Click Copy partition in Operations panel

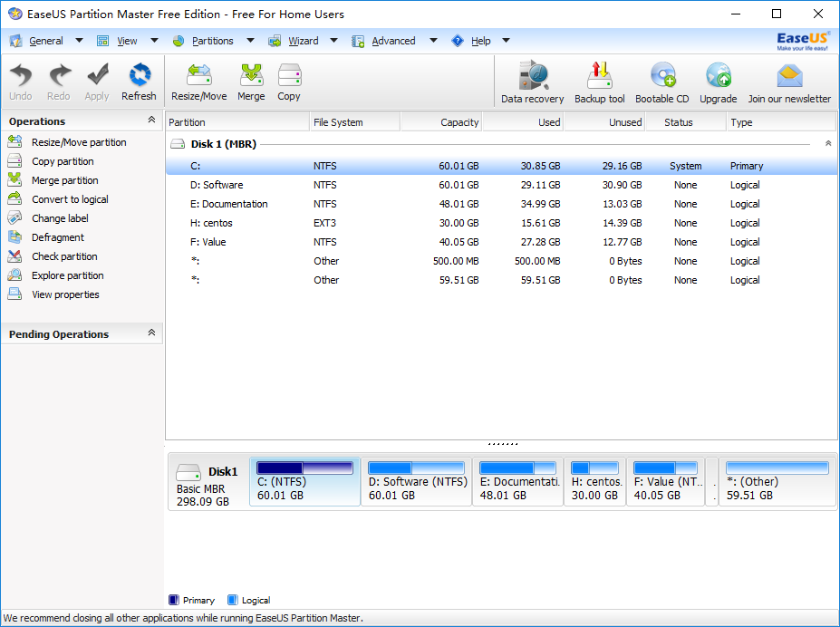(63, 161)
